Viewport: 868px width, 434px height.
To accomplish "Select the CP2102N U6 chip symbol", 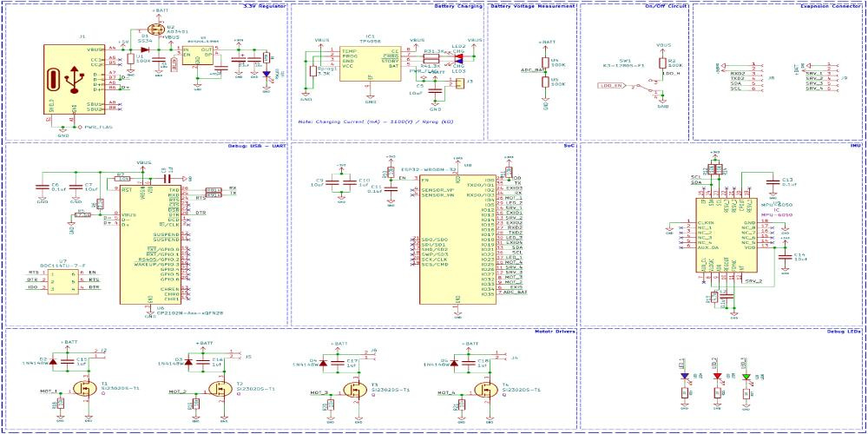I will coord(149,245).
